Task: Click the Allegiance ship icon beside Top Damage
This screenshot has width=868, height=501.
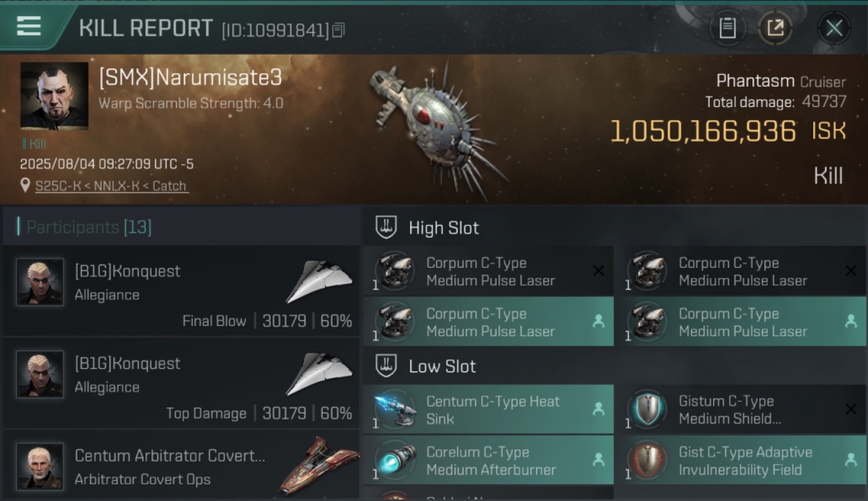Action: click(x=319, y=374)
